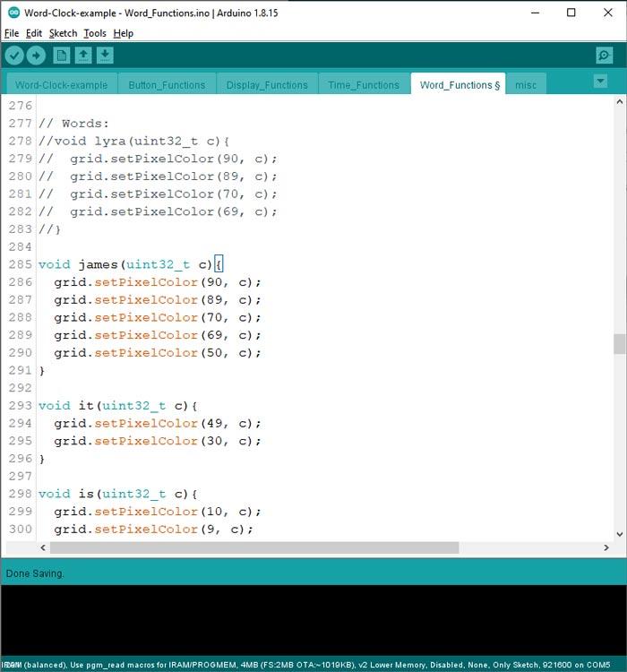The width and height of the screenshot is (627, 672).
Task: Click the horizontal scrollbar left arrow
Action: coord(43,547)
